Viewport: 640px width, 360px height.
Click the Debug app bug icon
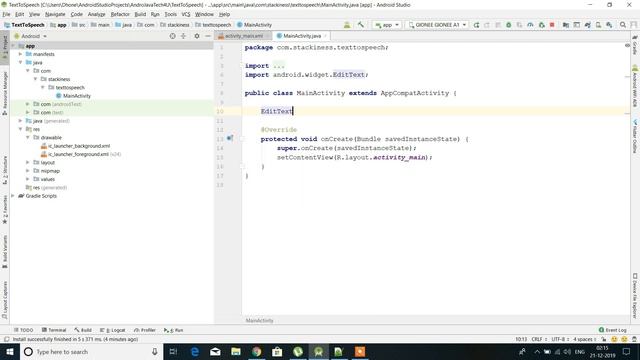pyautogui.click(x=509, y=25)
